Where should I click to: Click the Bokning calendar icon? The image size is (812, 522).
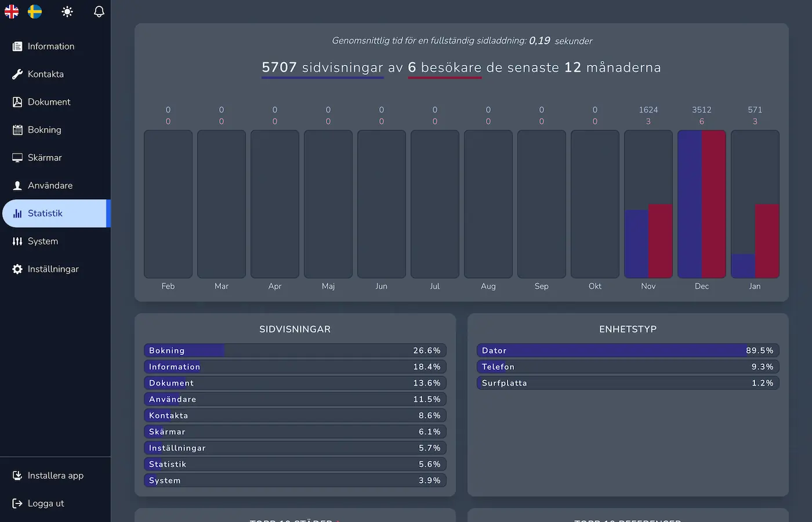coord(17,130)
